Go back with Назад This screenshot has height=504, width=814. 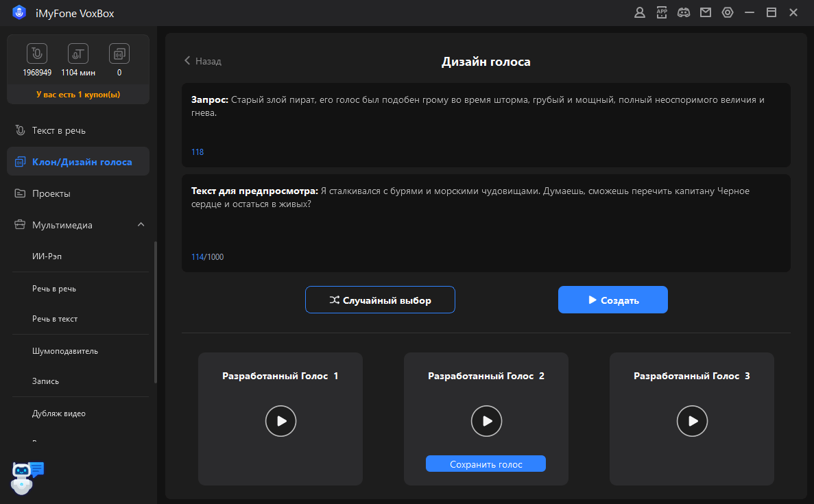[202, 61]
